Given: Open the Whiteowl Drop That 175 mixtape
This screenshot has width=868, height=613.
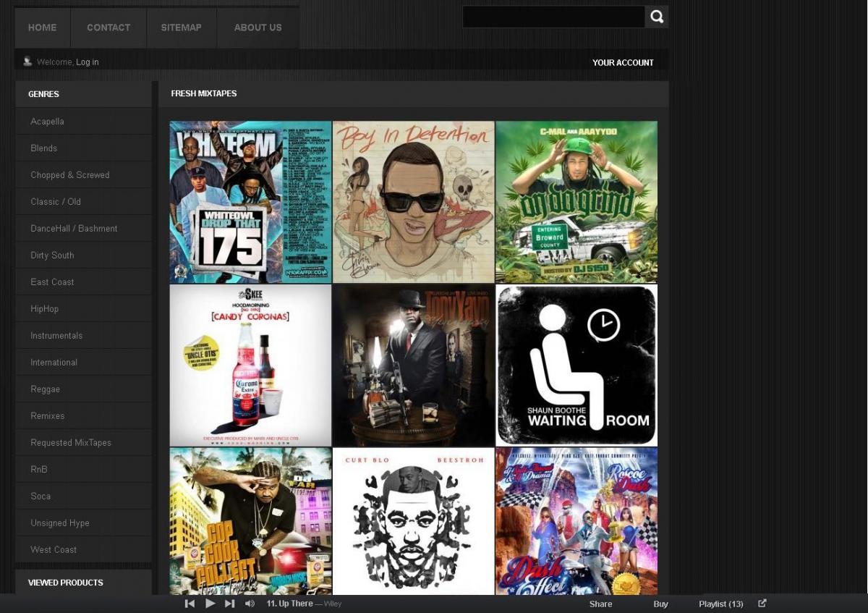Looking at the screenshot, I should (250, 202).
